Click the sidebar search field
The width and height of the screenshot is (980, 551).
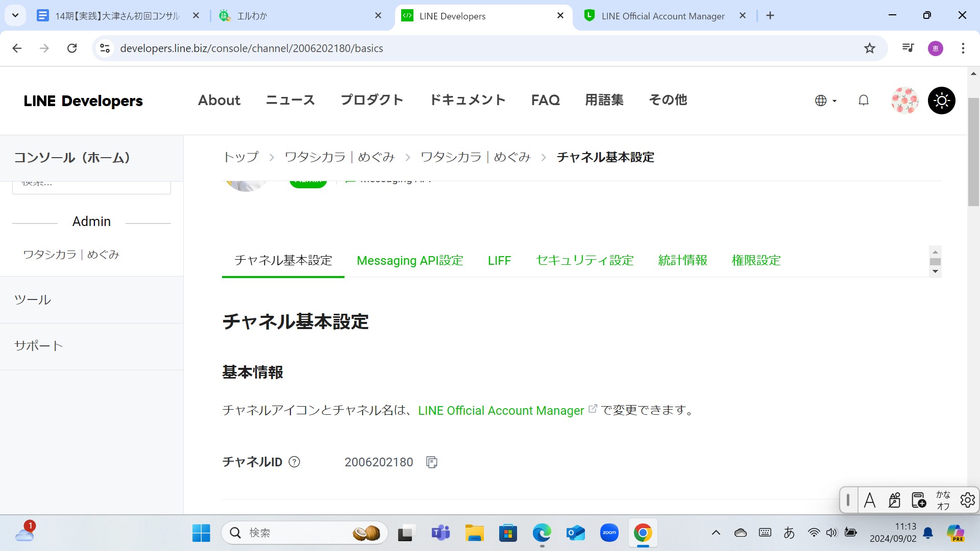point(91,187)
